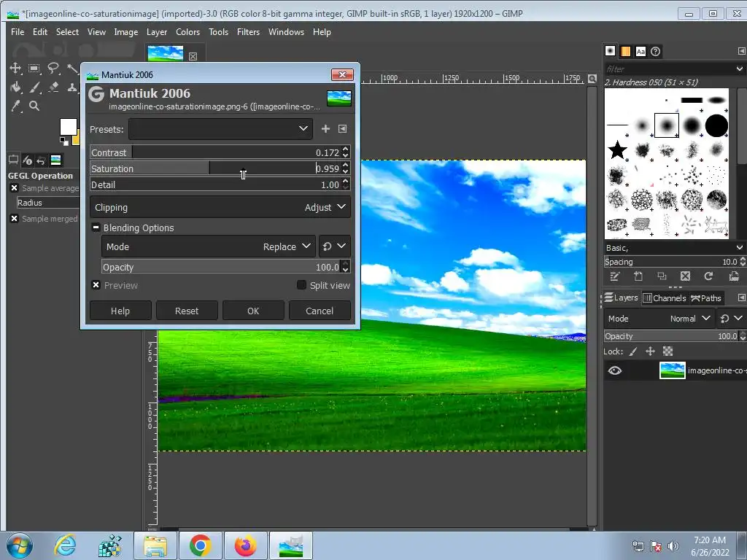The height and width of the screenshot is (560, 747).
Task: Click the Refresh brushes icon
Action: click(x=708, y=276)
